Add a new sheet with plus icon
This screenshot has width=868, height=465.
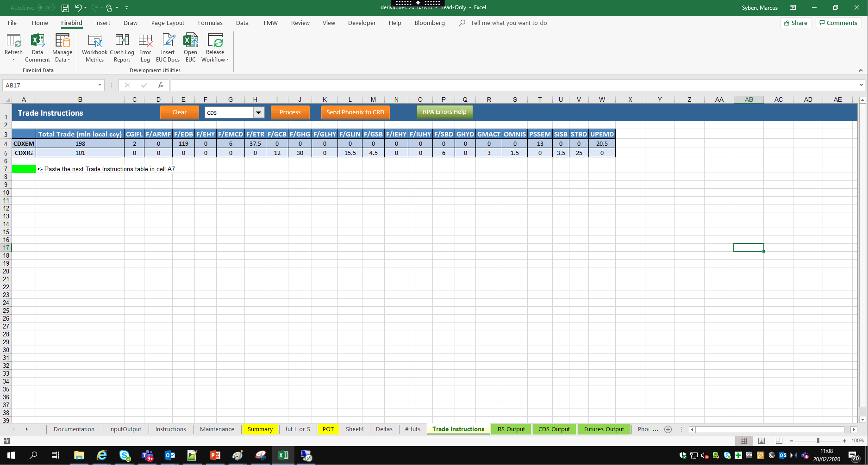[x=668, y=429]
